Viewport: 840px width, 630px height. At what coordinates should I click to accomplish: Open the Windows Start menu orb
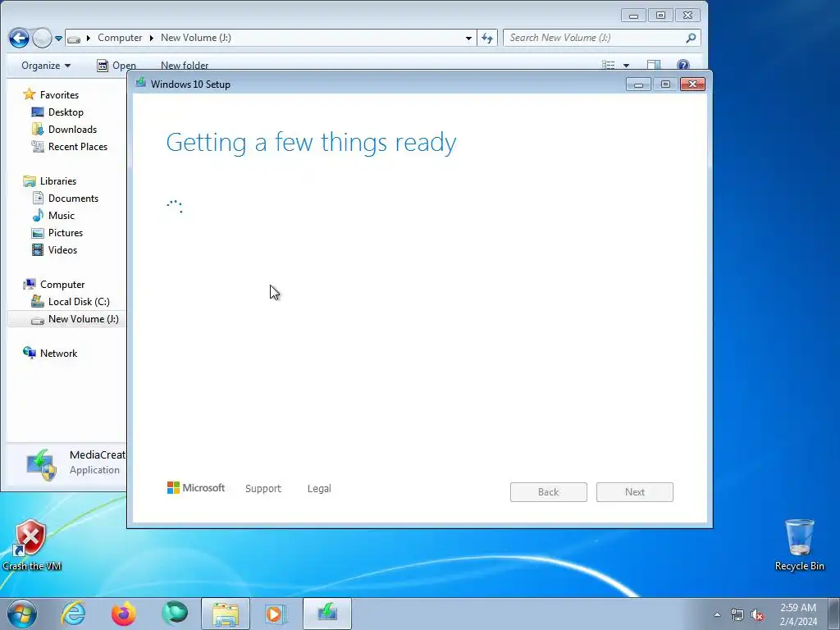[x=22, y=614]
